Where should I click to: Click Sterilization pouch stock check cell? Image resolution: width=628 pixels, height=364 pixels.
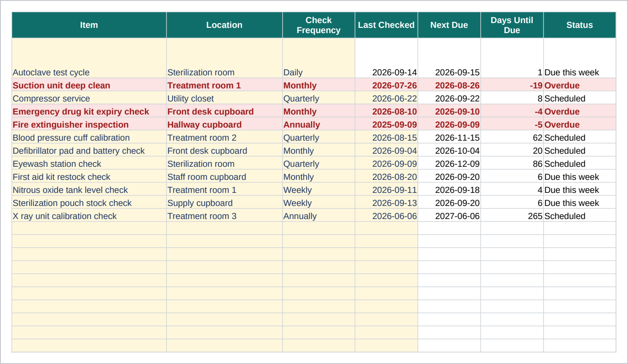tap(89, 202)
